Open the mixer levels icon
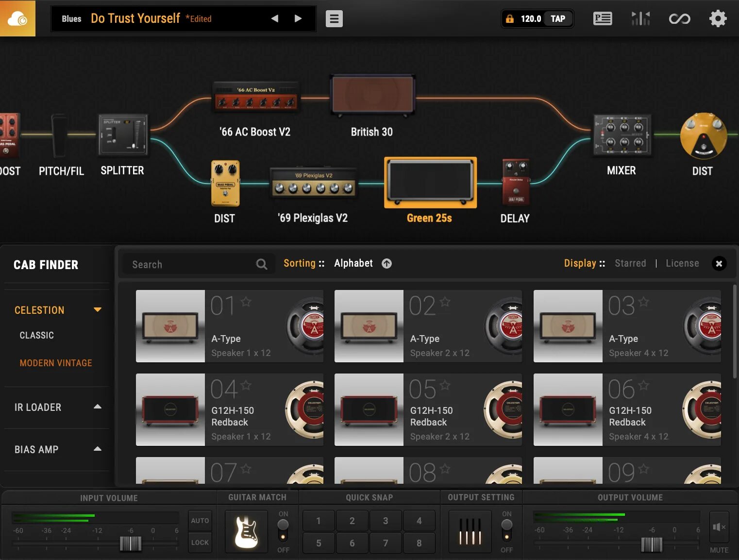This screenshot has height=560, width=739. pos(640,19)
